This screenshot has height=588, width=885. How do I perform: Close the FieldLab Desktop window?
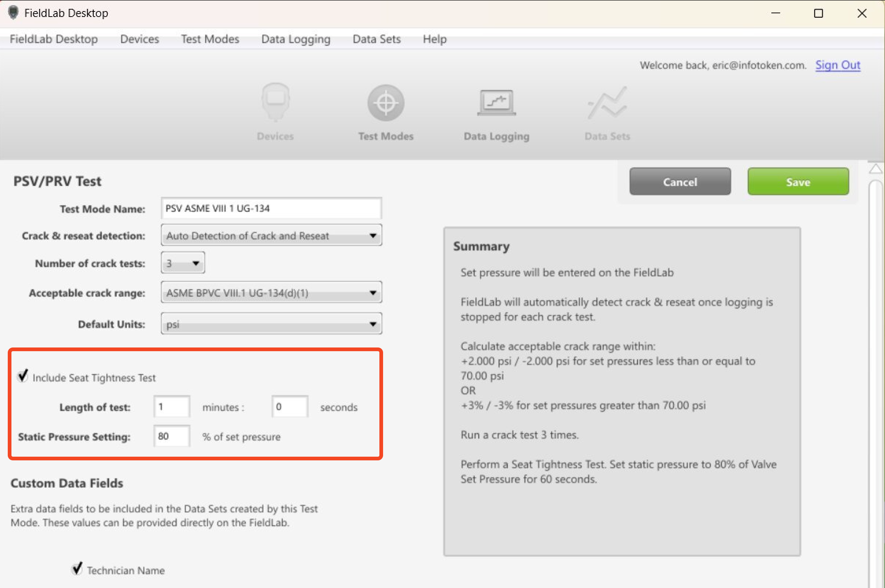(x=862, y=13)
